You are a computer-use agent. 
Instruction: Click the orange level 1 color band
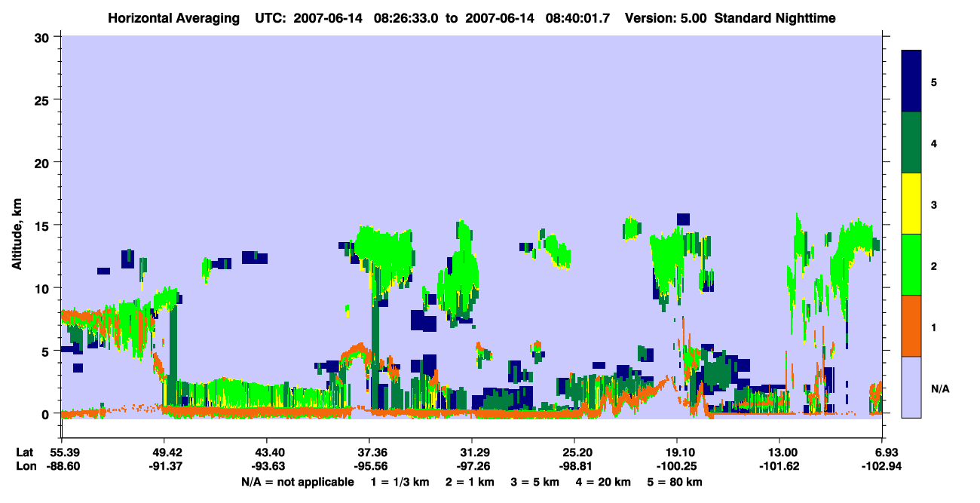911,326
